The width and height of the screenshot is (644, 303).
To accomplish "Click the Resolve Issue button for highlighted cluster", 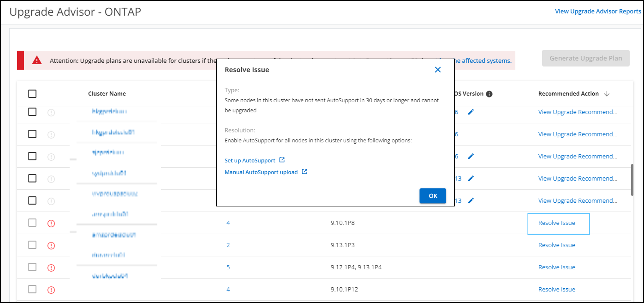I will (556, 223).
